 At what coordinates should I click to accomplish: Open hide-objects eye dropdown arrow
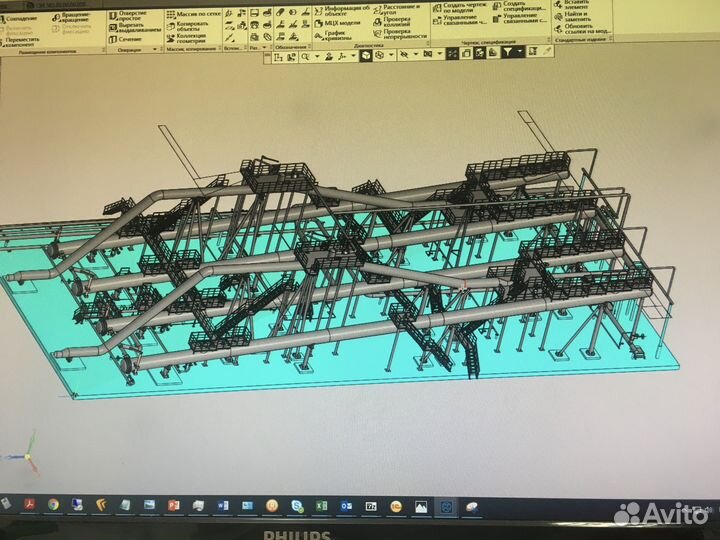pos(416,54)
